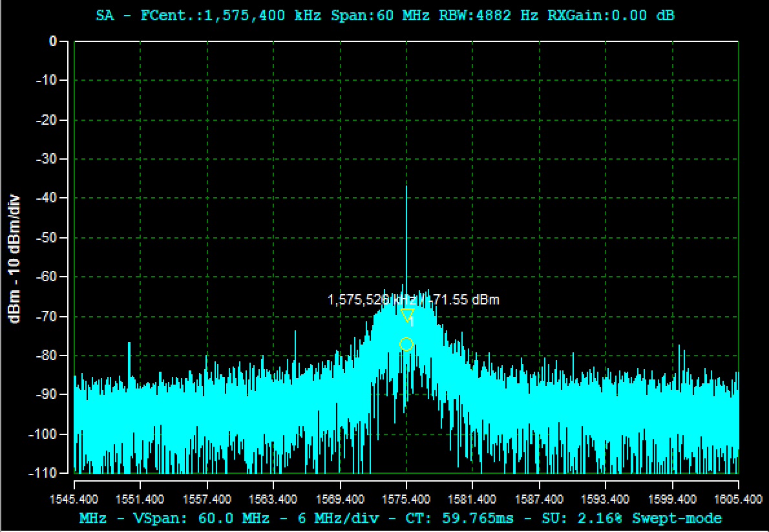Click the -30 amplitude axis label
The image size is (769, 532).
pyautogui.click(x=47, y=159)
